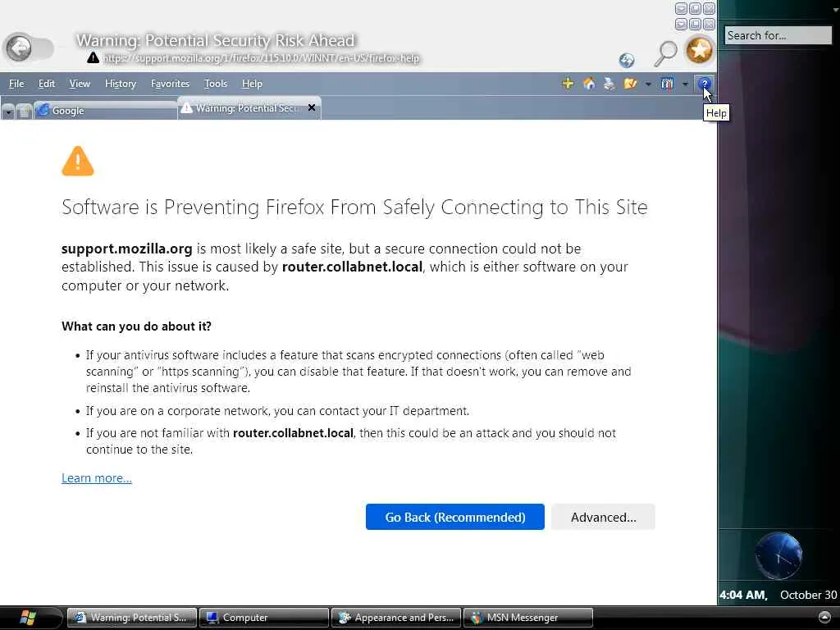Click the clock gadget on the sidebar
Screen dimensions: 840x630
point(778,556)
